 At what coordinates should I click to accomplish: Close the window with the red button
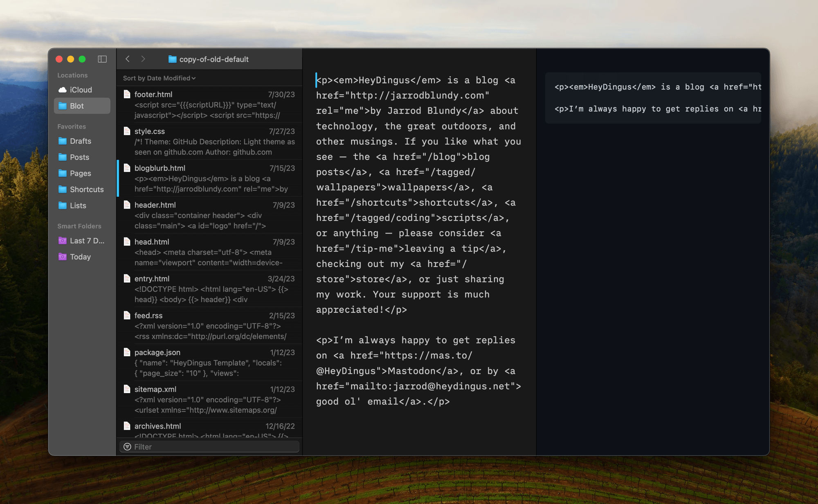tap(59, 59)
